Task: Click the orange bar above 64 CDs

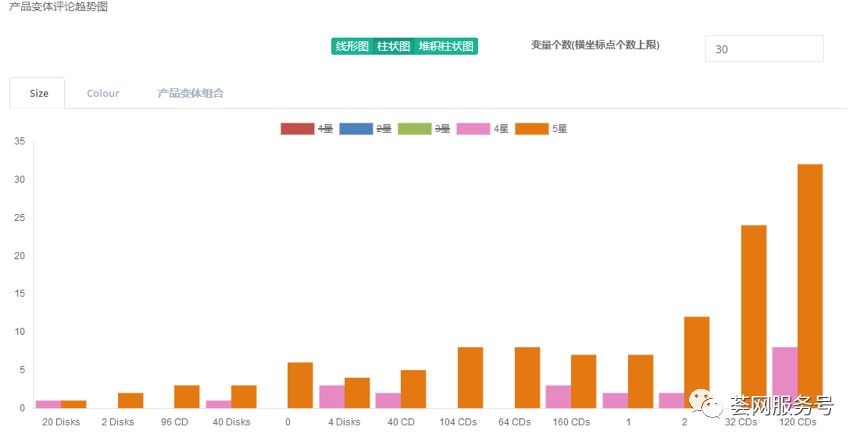Action: coord(527,377)
